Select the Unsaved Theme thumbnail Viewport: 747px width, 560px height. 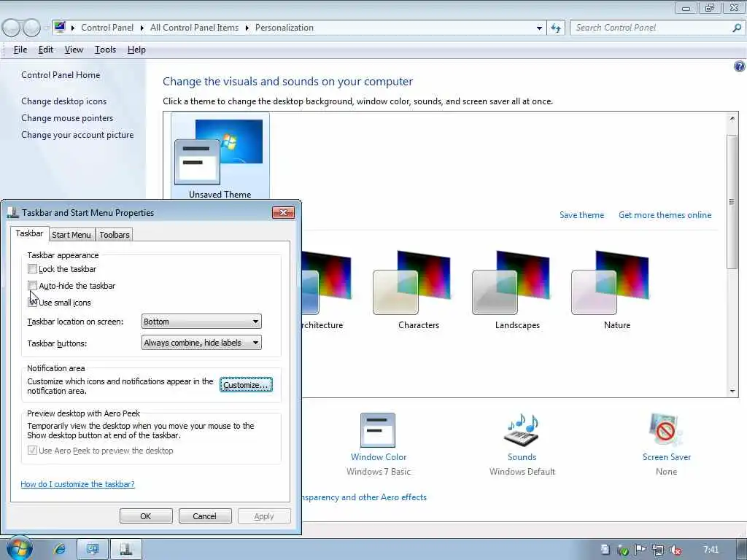220,156
